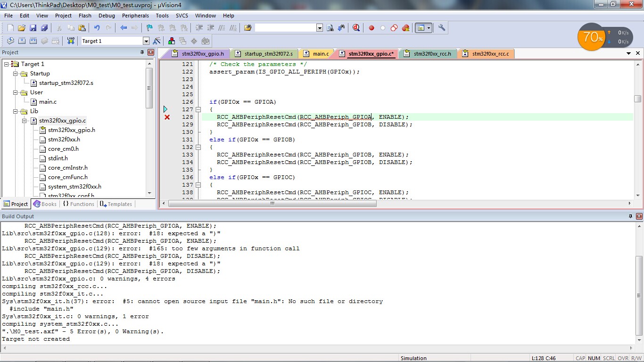644x362 pixels.
Task: Switch to the startup_stm32f072.s editor tab
Action: (x=264, y=54)
